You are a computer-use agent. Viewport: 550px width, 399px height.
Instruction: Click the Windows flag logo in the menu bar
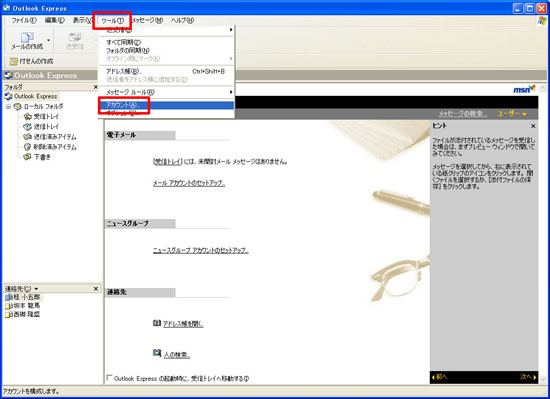[x=542, y=20]
